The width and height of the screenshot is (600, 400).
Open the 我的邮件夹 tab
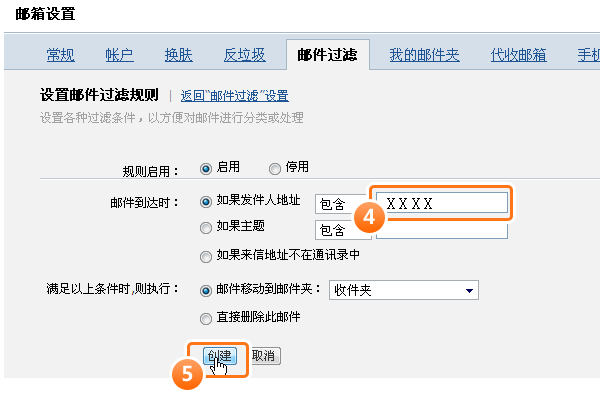(x=424, y=55)
